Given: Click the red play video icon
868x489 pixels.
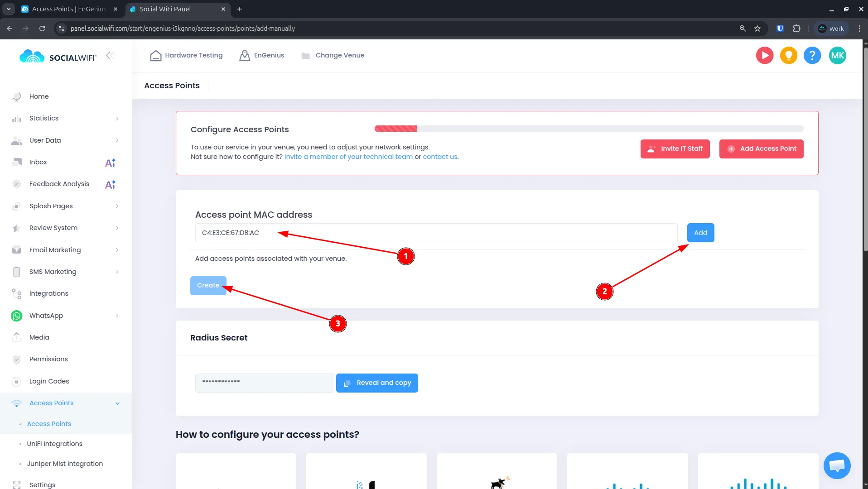Looking at the screenshot, I should (764, 56).
